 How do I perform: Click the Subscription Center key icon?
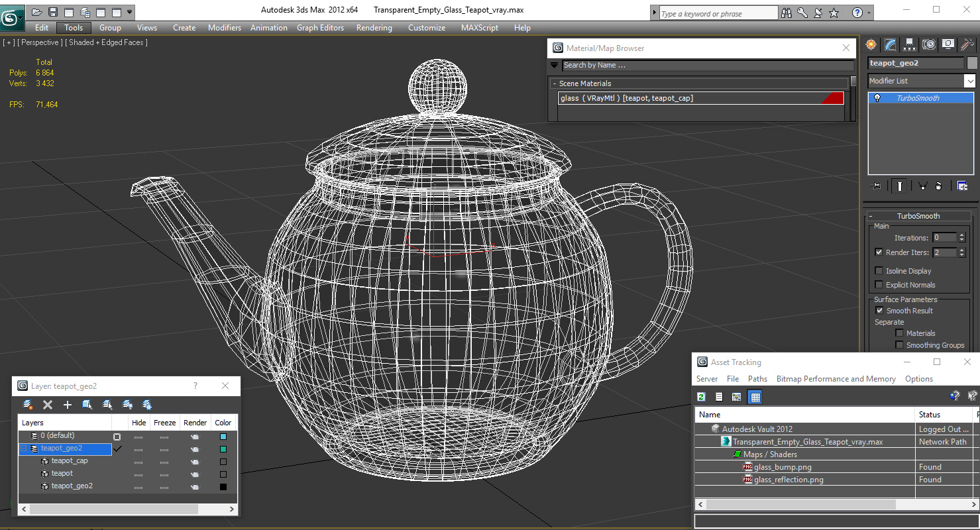(x=802, y=13)
